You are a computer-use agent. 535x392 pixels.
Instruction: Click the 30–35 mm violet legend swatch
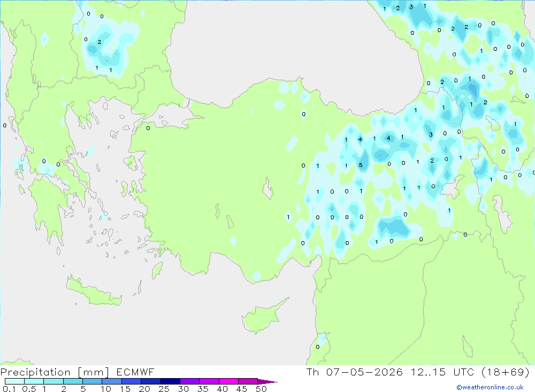point(190,381)
